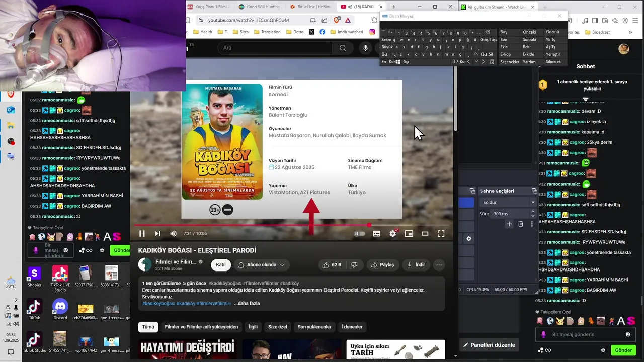Open the Sites bookmark folder
644x362 pixels.
click(240, 32)
